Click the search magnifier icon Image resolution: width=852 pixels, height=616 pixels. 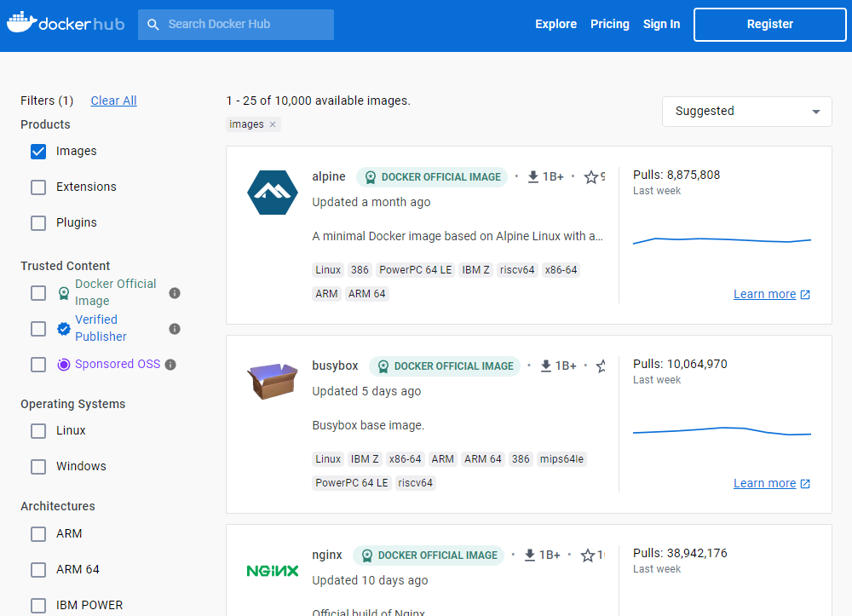point(153,25)
